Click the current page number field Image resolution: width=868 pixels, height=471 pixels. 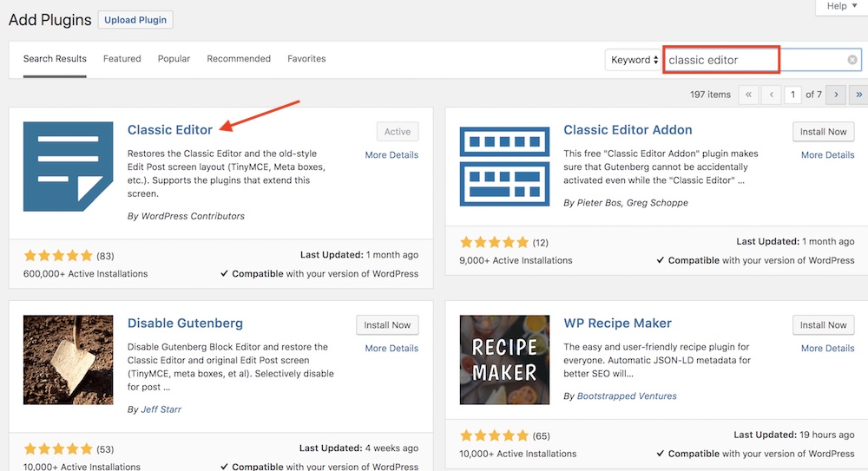click(x=792, y=95)
